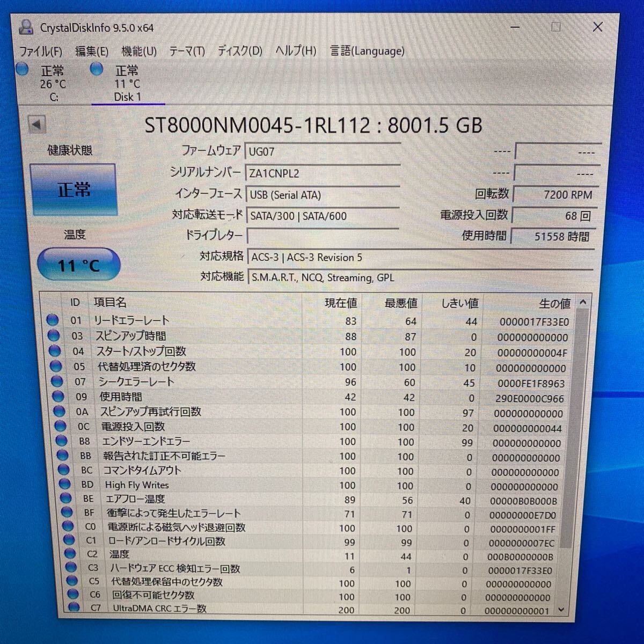
Task: Open the 機能(U) menu
Action: coord(139,51)
